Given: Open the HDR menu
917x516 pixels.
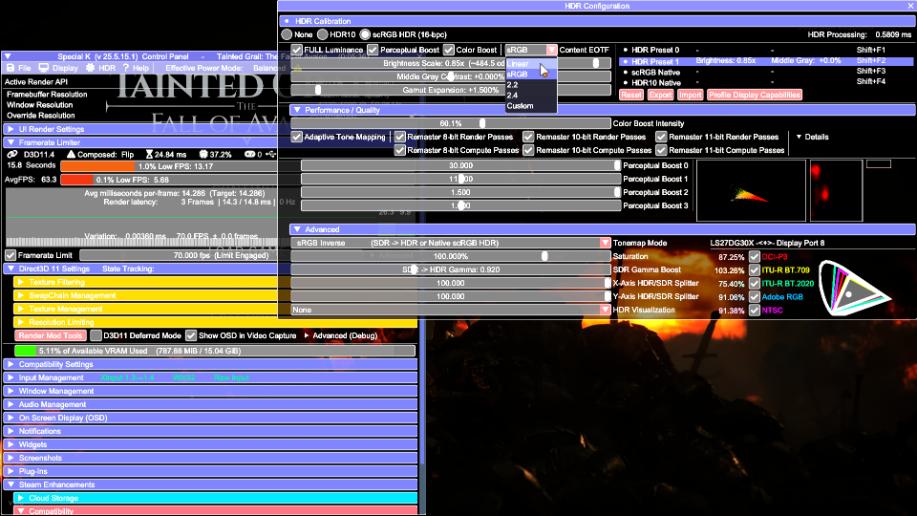Looking at the screenshot, I should tap(106, 68).
